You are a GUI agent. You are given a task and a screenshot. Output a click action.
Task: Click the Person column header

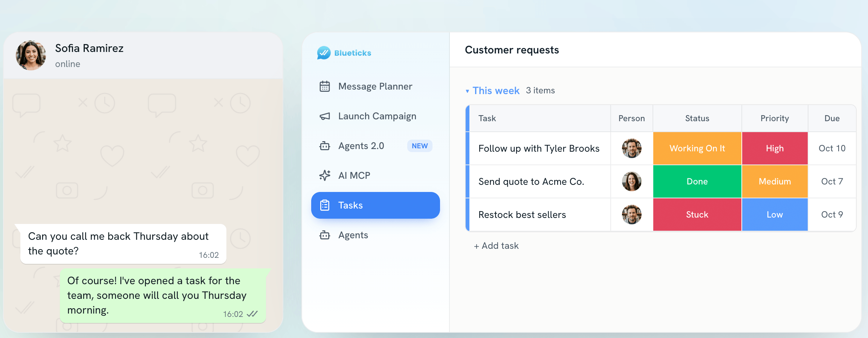point(631,119)
